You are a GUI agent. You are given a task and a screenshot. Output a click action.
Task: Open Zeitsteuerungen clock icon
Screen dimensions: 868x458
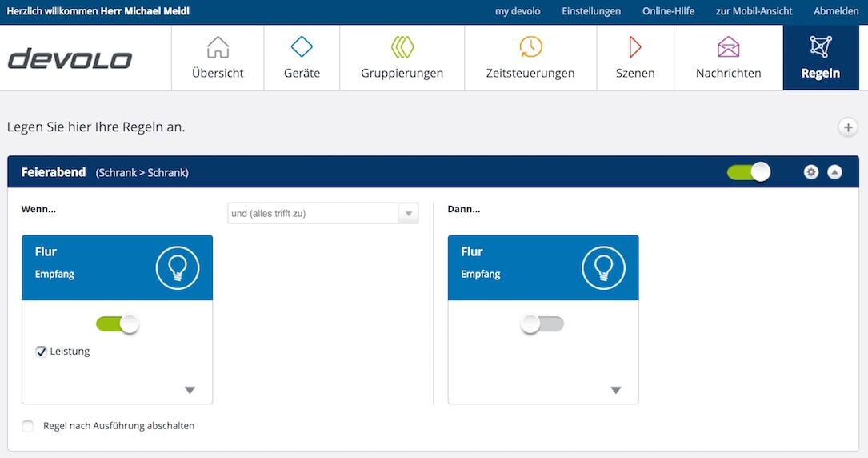pos(530,47)
